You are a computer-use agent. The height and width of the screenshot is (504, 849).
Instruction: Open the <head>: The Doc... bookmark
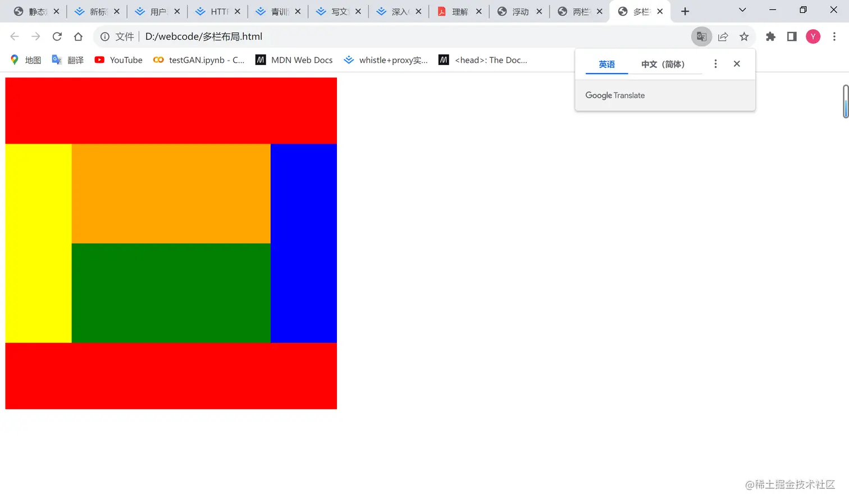pyautogui.click(x=483, y=60)
